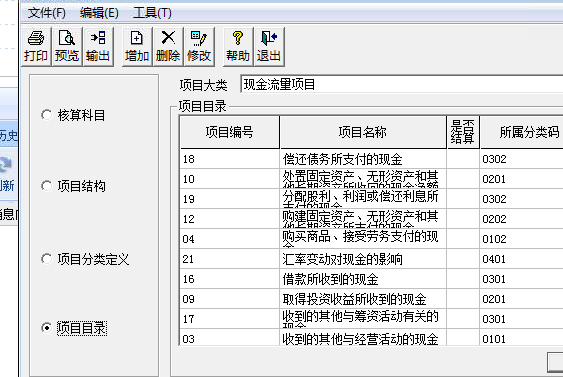Click 是否结算 cell in row 21
The image size is (563, 377).
[x=463, y=259]
